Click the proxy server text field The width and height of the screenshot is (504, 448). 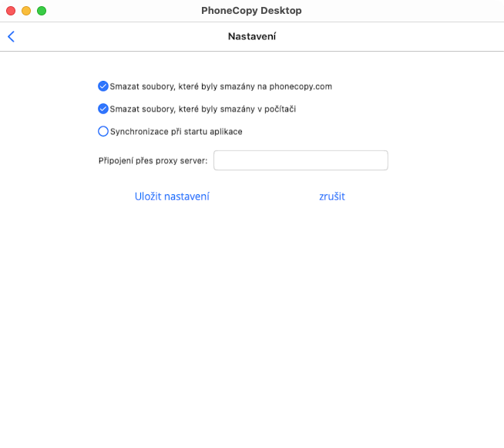click(x=301, y=160)
